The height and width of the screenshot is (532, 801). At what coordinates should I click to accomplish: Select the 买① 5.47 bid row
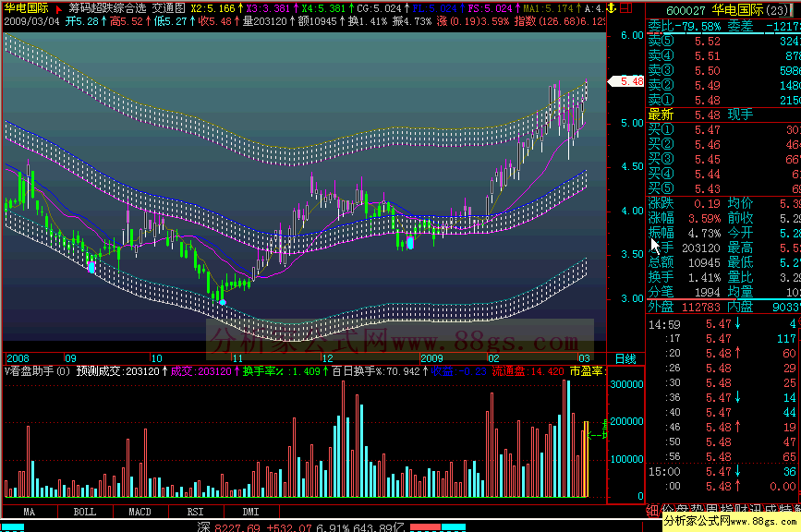[x=723, y=130]
